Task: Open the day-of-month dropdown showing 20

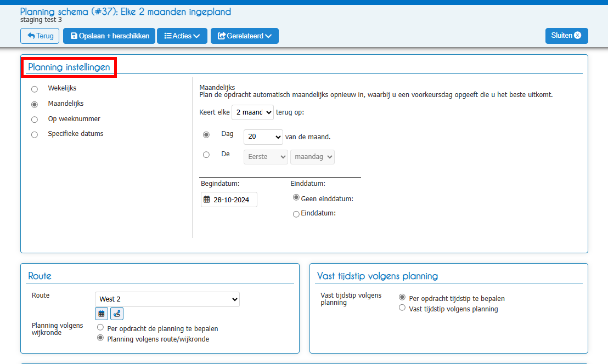Action: 263,136
